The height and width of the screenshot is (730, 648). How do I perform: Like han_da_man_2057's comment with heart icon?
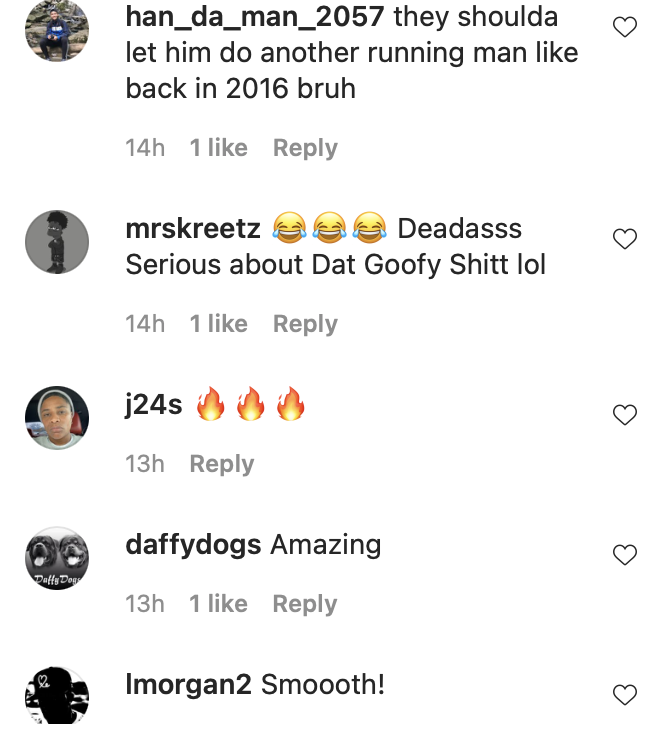(x=624, y=27)
